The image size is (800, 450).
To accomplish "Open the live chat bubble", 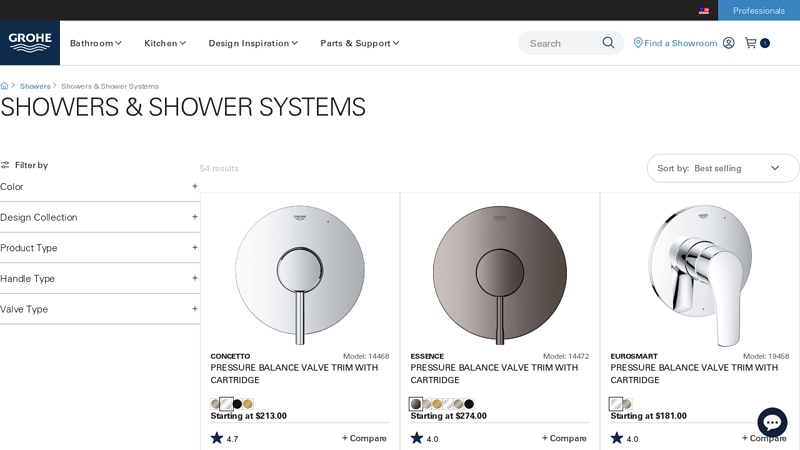I will click(x=772, y=422).
